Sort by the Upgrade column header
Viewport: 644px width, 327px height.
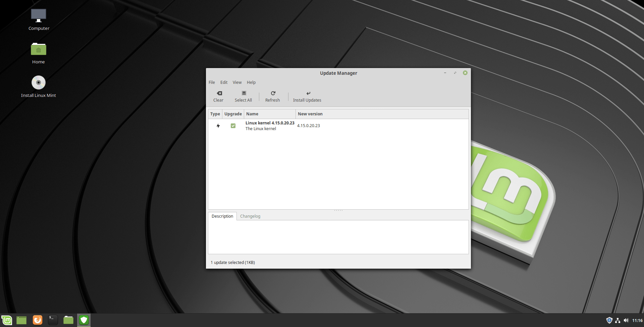coord(233,114)
